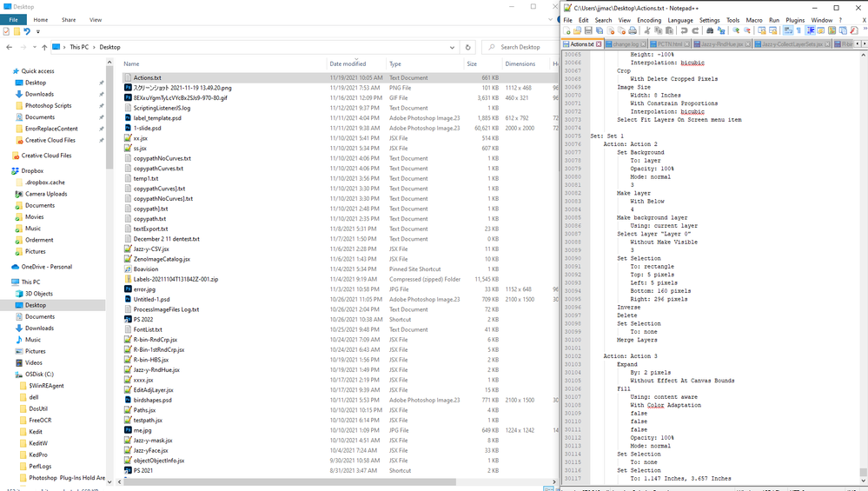
Task: Click Open file icon in Notepad++ toolbar
Action: tap(578, 30)
